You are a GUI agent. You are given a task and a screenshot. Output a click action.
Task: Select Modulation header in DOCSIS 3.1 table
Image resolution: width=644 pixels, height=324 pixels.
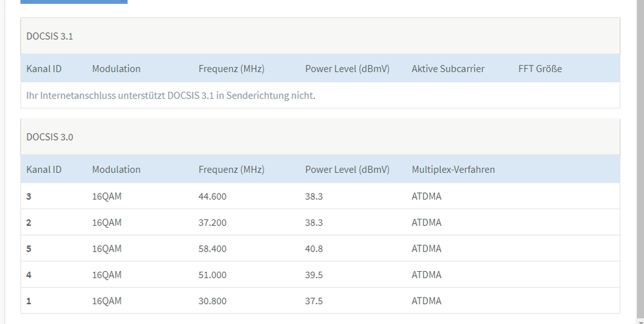tap(116, 68)
